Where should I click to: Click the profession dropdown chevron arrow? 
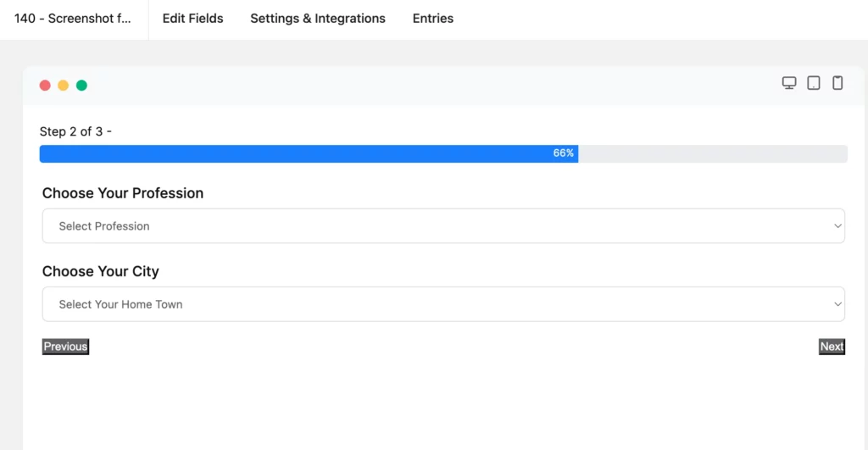(x=837, y=225)
